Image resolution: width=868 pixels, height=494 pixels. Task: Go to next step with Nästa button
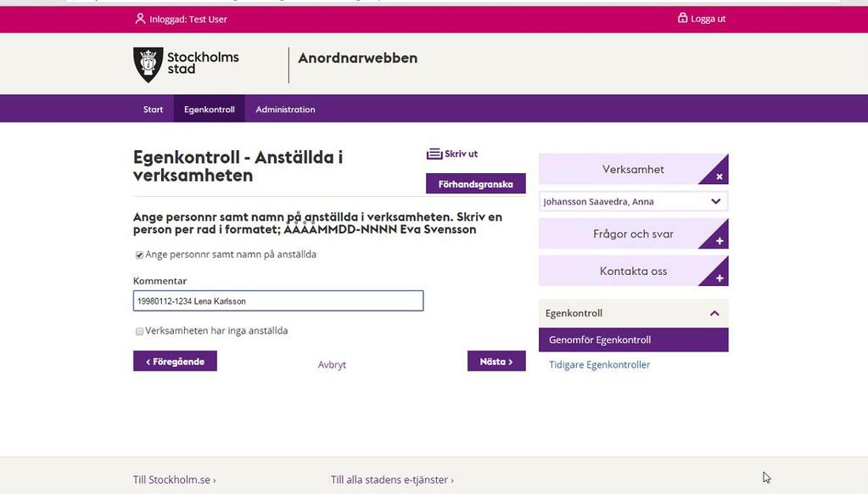pos(496,361)
